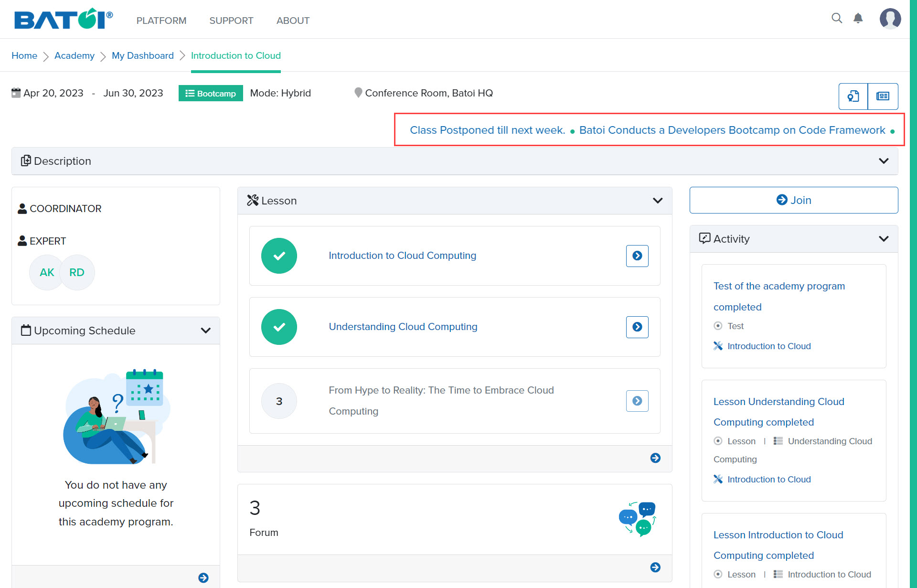Click Introduction to Cloud link under Test activity
Viewport: 917px width, 588px height.
(x=769, y=346)
